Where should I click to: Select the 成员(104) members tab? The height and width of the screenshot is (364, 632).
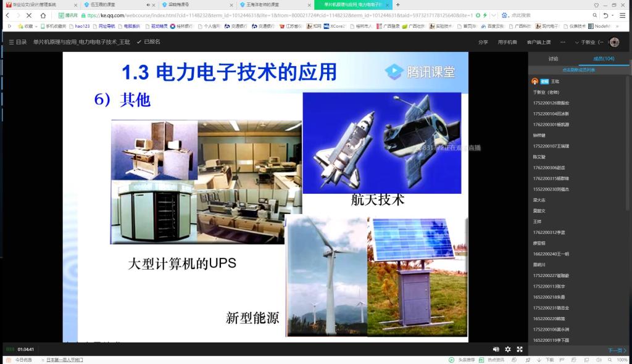coord(604,59)
